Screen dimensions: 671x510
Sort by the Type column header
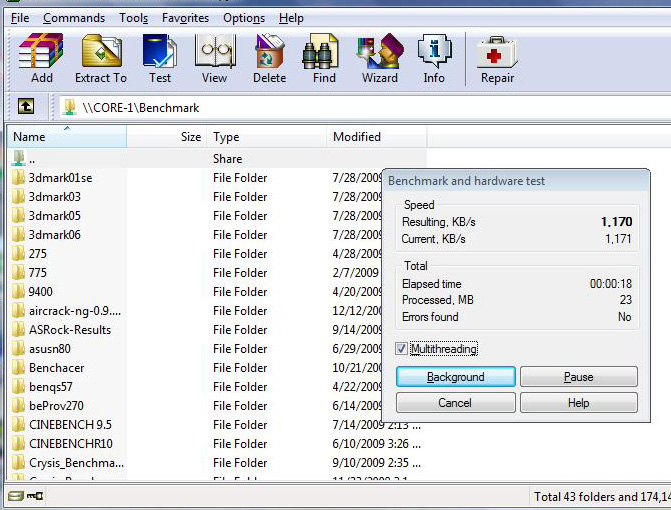[267, 137]
